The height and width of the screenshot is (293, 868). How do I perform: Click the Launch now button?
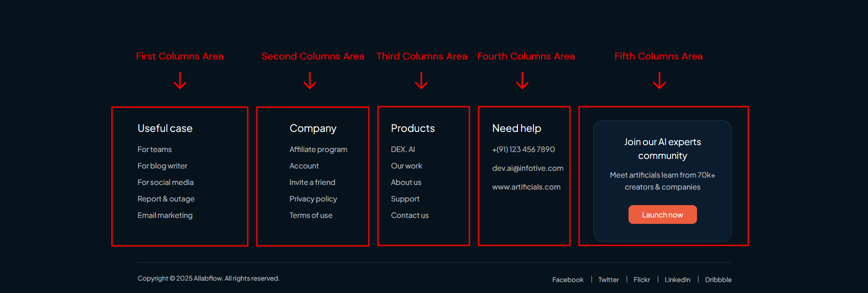click(662, 215)
